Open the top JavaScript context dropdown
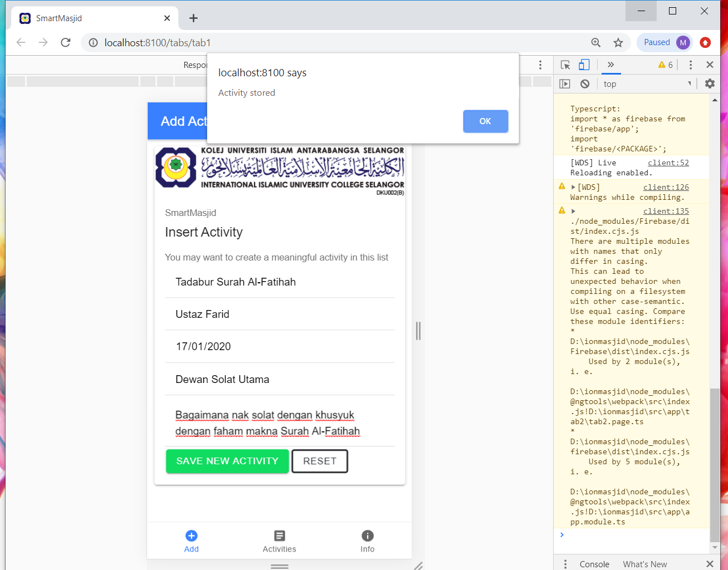Viewport: 728px width, 570px height. (646, 84)
